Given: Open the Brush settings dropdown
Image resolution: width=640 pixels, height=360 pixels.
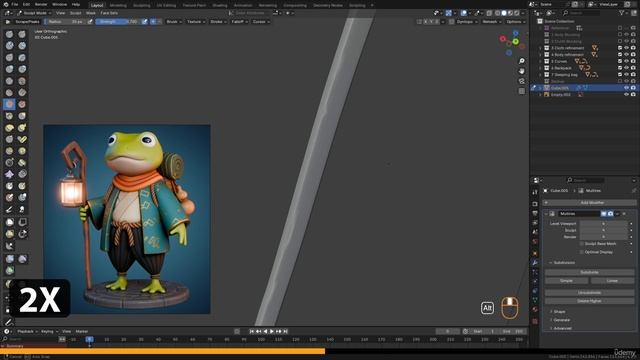Looking at the screenshot, I should [174, 22].
